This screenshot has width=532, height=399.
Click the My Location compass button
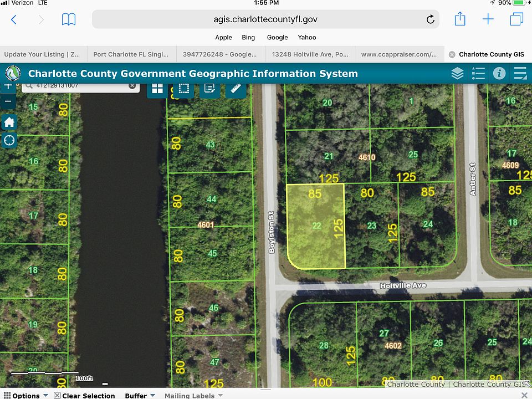pyautogui.click(x=9, y=140)
